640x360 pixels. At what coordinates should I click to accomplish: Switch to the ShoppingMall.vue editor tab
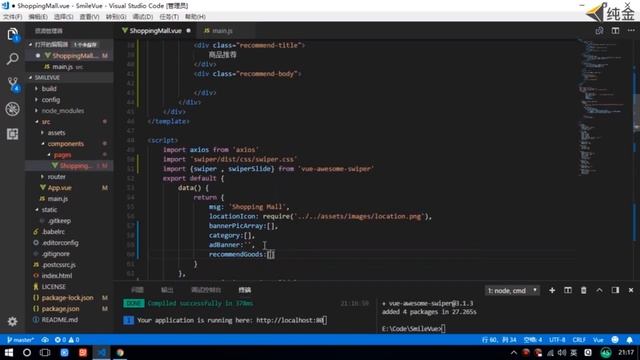tap(156, 31)
